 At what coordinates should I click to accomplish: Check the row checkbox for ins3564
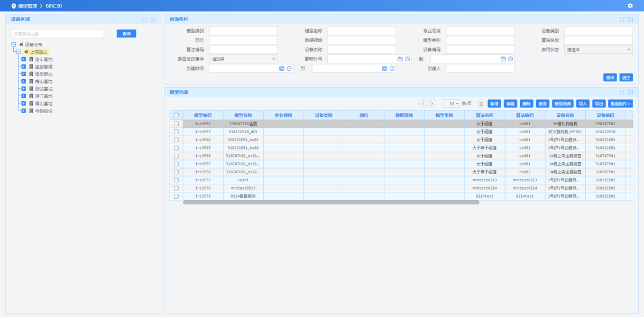click(176, 140)
